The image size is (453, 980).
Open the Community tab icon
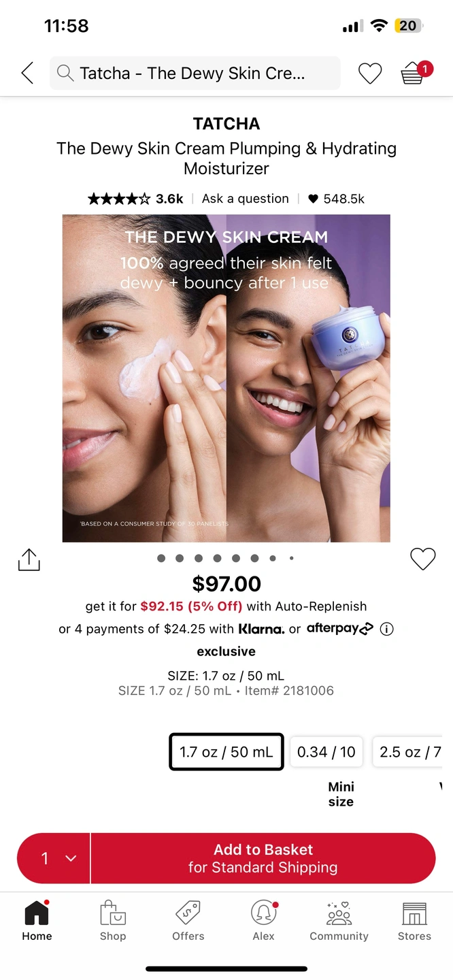tap(339, 913)
